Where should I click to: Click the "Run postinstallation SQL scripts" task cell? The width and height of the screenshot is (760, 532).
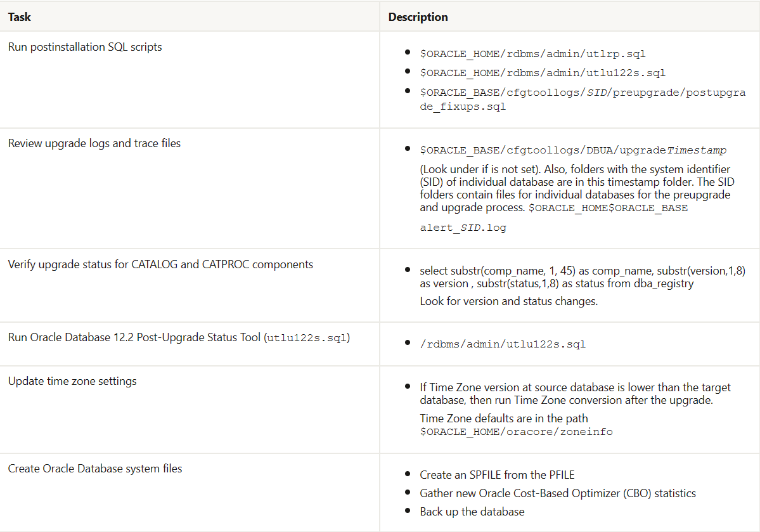[x=85, y=47]
